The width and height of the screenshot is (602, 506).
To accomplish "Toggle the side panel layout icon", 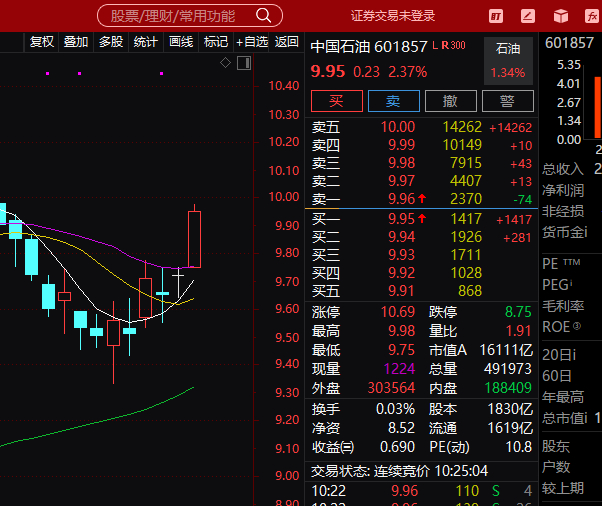I will (x=244, y=63).
